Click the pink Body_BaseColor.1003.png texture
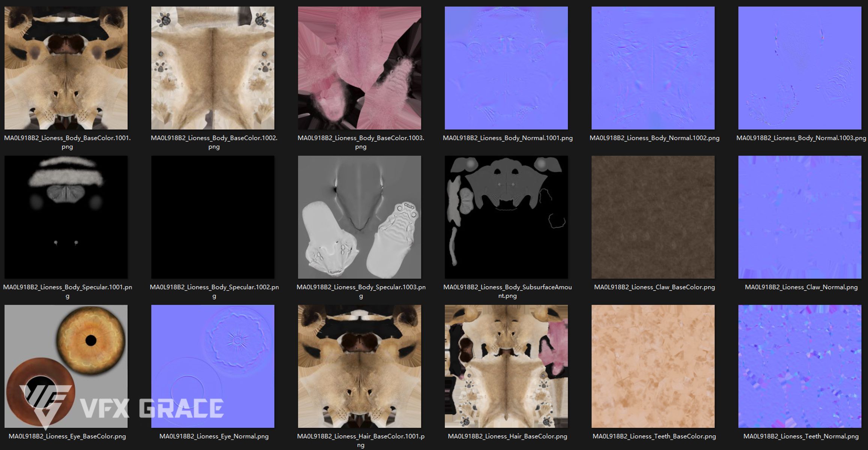Image resolution: width=868 pixels, height=450 pixels. point(360,68)
